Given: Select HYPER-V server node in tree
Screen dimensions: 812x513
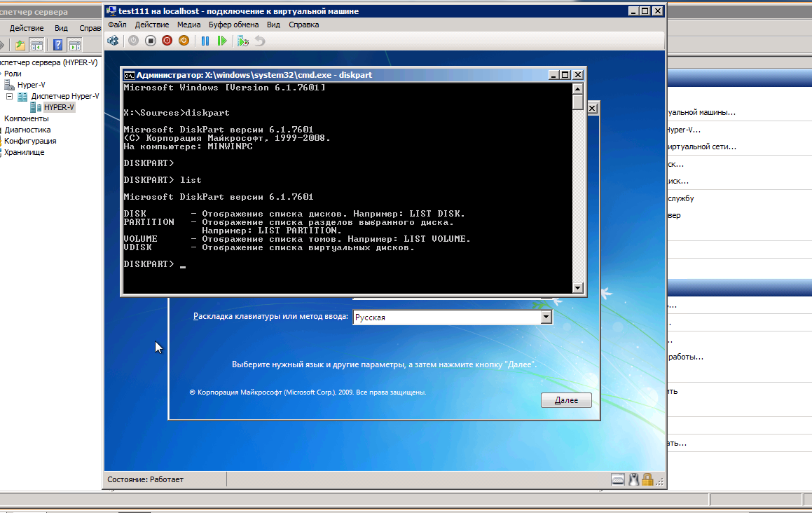Looking at the screenshot, I should click(59, 107).
